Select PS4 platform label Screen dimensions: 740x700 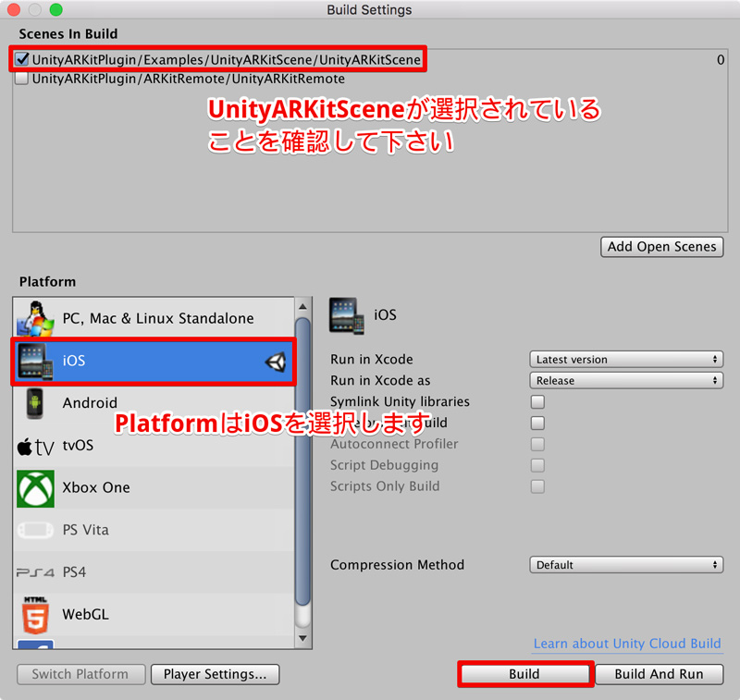pyautogui.click(x=75, y=572)
